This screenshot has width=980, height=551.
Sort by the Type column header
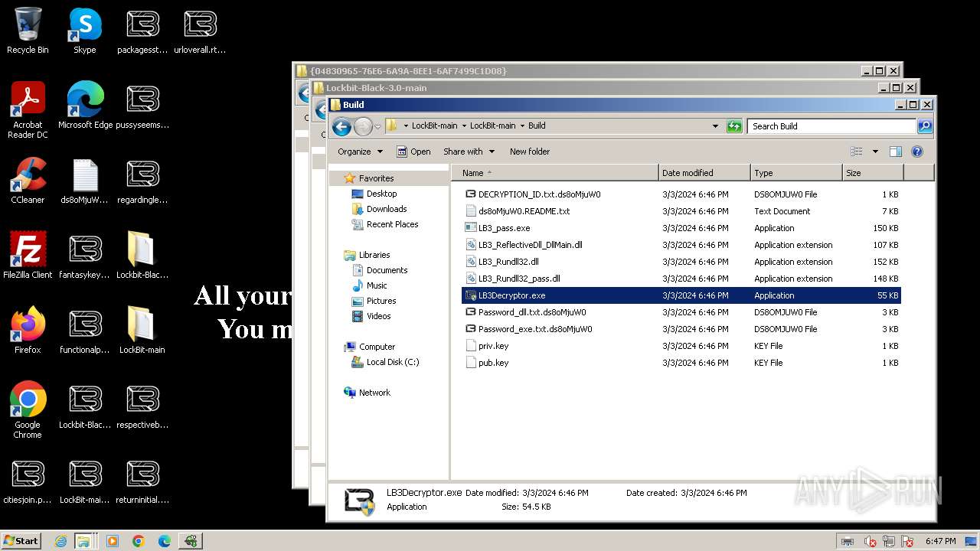pos(796,173)
